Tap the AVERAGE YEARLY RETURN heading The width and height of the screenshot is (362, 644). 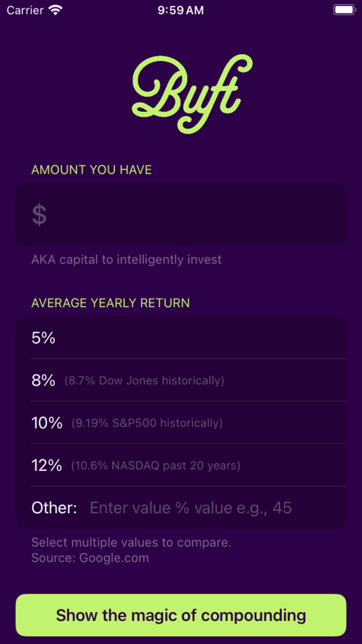tap(110, 303)
